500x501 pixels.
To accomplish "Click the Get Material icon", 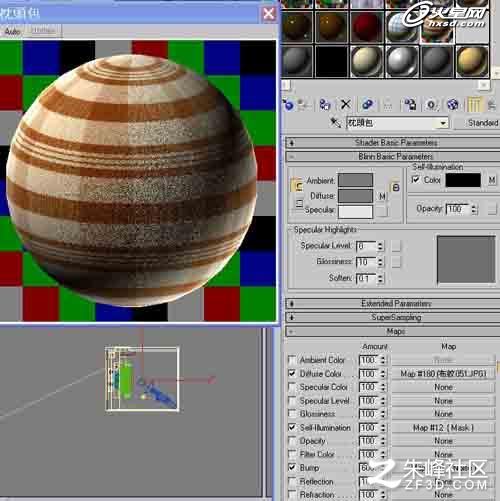I will 288,105.
